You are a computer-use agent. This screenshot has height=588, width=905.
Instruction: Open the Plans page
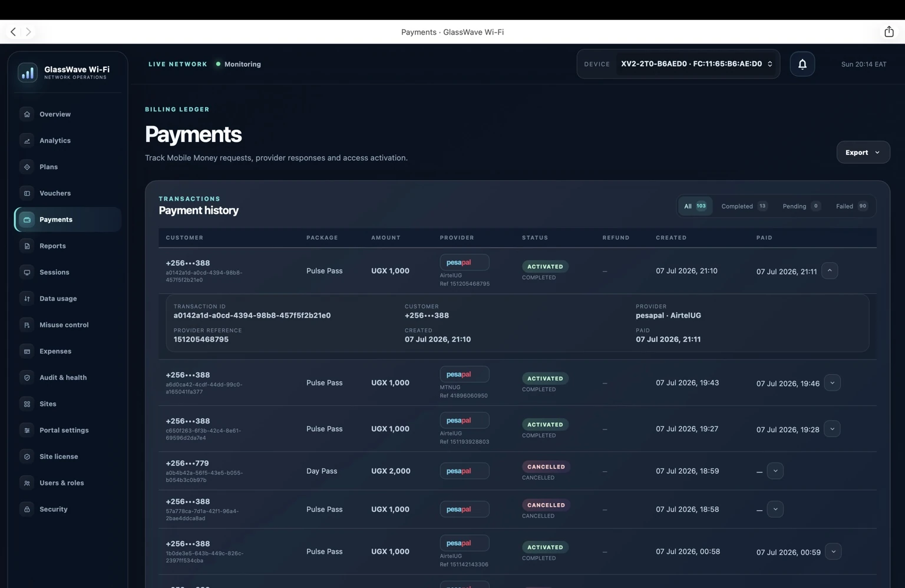tap(68, 167)
